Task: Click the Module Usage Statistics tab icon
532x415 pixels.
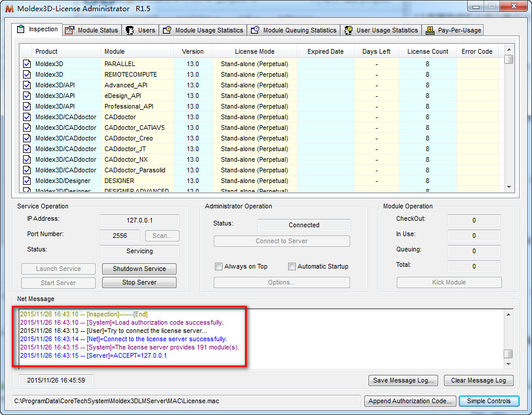Action: (167, 30)
